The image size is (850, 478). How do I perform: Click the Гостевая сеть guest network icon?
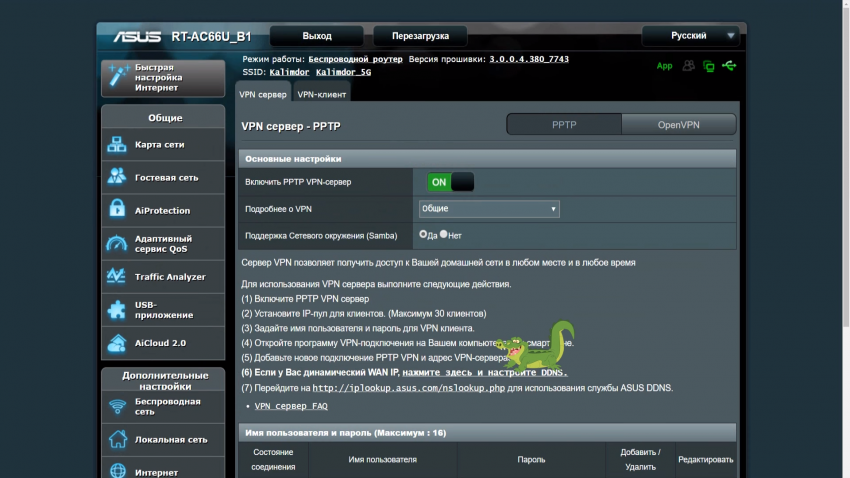[117, 177]
